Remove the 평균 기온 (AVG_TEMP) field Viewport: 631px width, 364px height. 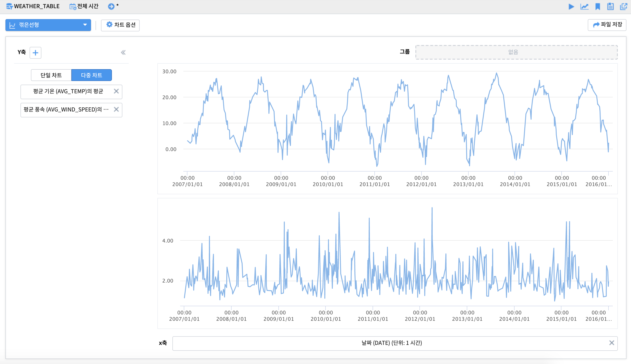116,91
